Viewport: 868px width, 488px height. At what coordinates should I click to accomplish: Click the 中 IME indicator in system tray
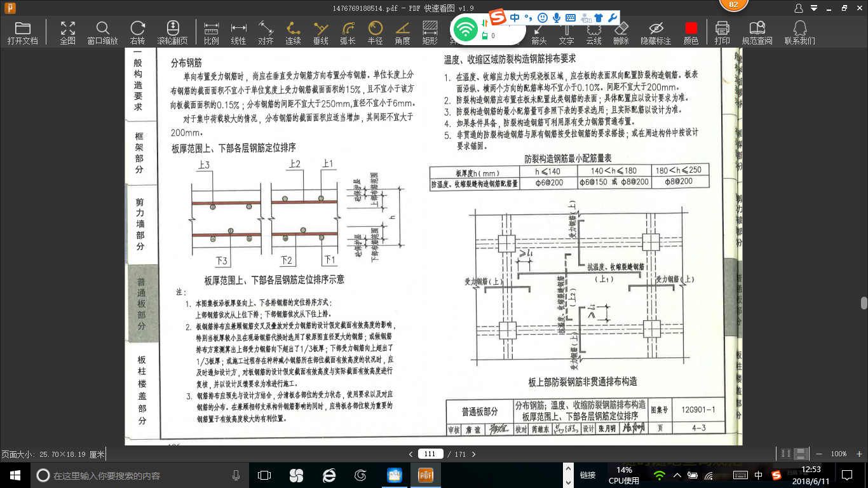coord(758,475)
